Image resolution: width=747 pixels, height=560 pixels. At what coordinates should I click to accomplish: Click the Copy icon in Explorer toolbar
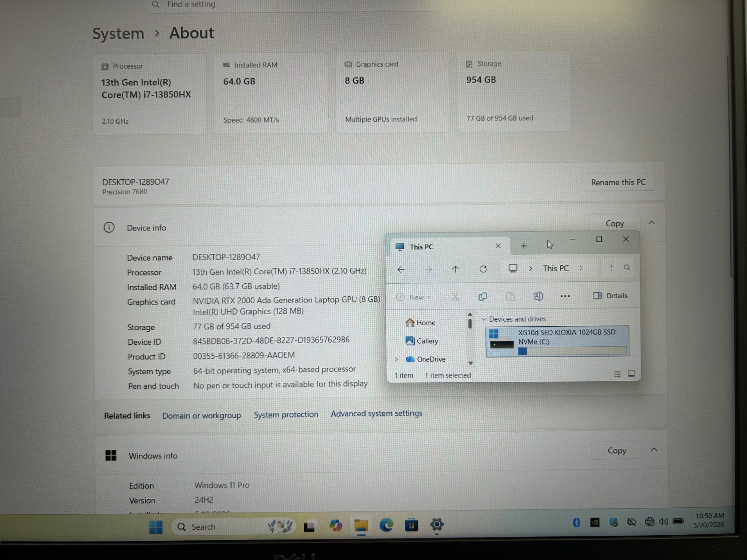point(483,296)
